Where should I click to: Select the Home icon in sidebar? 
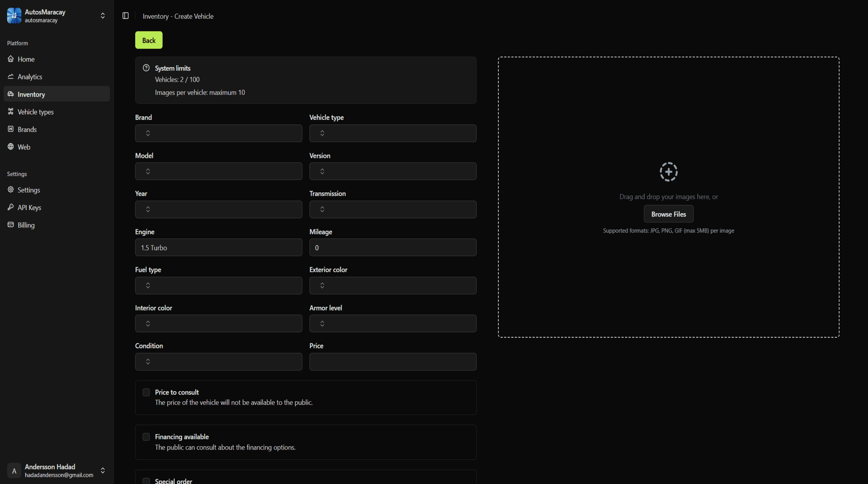[x=11, y=59]
